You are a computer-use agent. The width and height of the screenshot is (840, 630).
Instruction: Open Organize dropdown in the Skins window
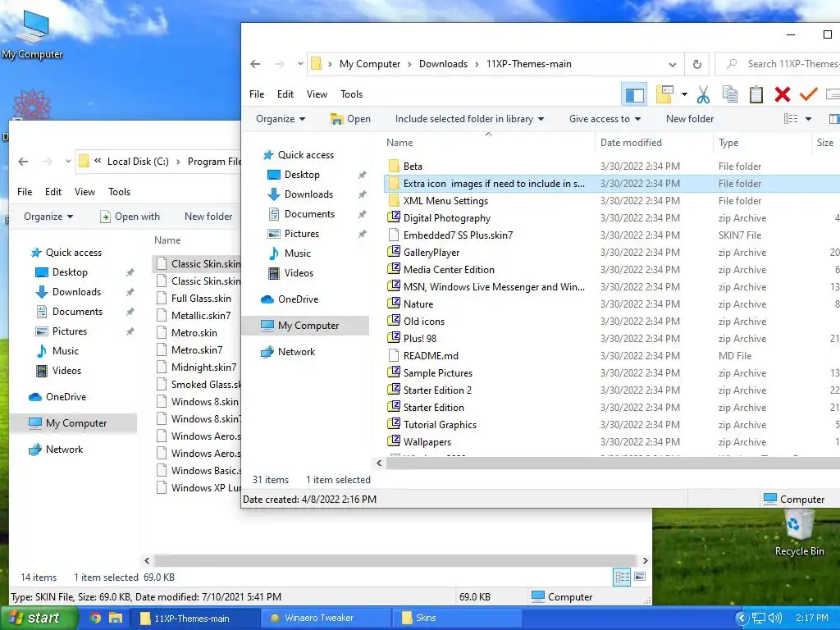point(48,217)
